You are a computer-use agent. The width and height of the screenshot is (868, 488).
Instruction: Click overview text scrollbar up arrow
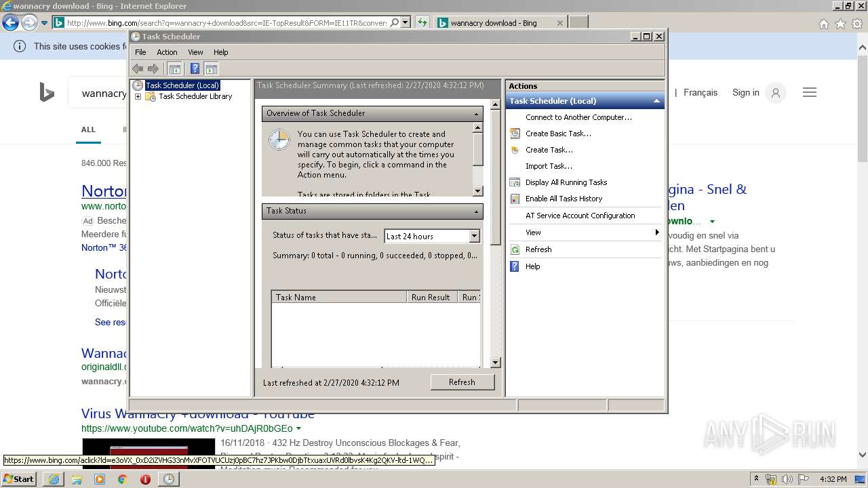(477, 127)
